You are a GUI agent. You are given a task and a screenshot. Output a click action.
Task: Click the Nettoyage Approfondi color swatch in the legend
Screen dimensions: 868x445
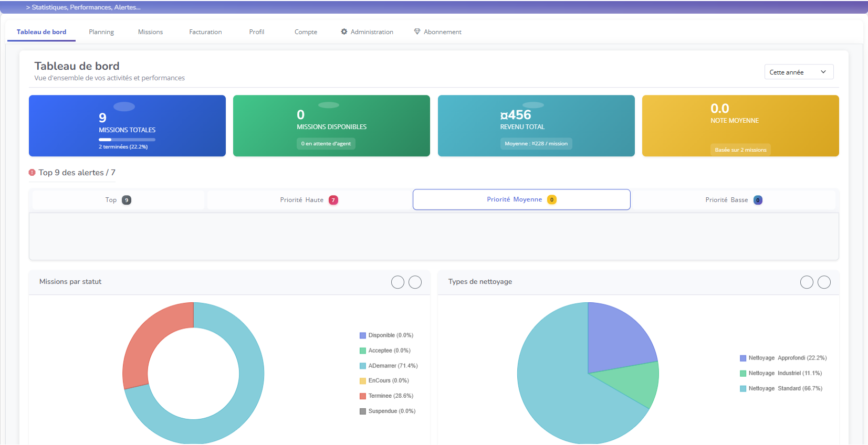point(743,358)
